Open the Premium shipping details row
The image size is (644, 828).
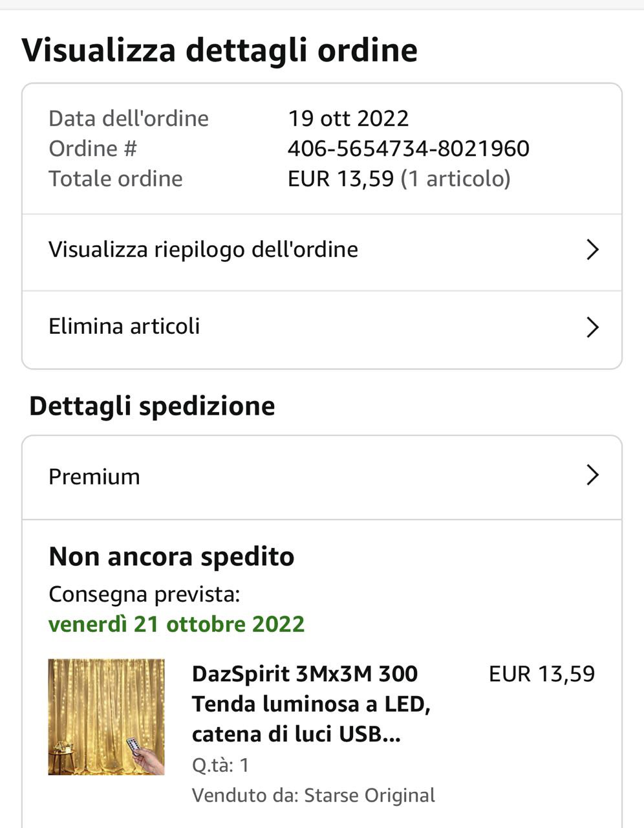[x=322, y=477]
